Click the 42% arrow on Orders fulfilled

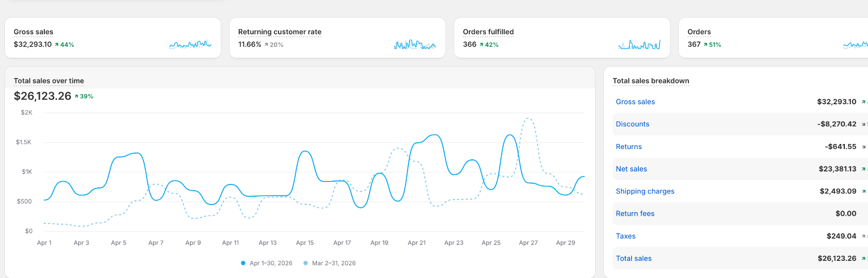pos(489,45)
